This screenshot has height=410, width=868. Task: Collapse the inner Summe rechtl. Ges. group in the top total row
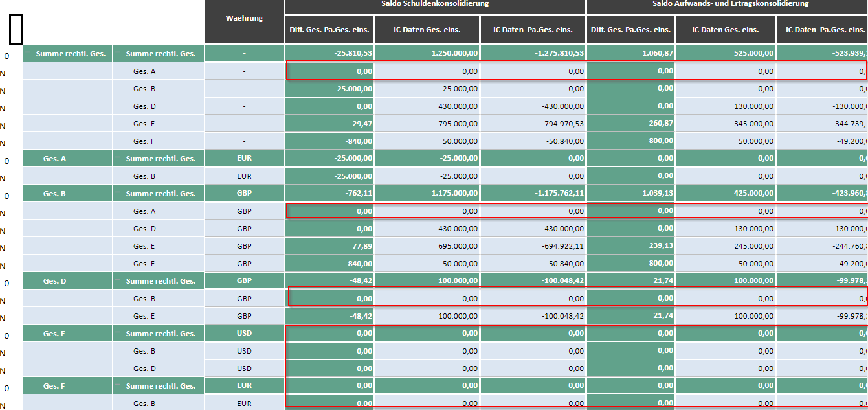118,54
